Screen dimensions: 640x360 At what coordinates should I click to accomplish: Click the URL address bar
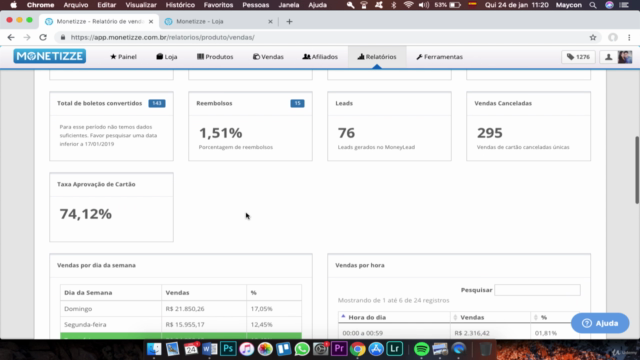tap(327, 37)
